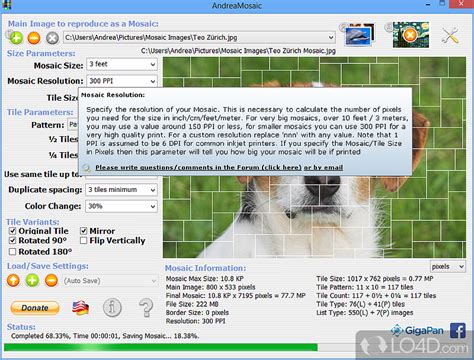474x360 pixels.
Task: Open the Duplicate spacing dropdown
Action: 121,190
